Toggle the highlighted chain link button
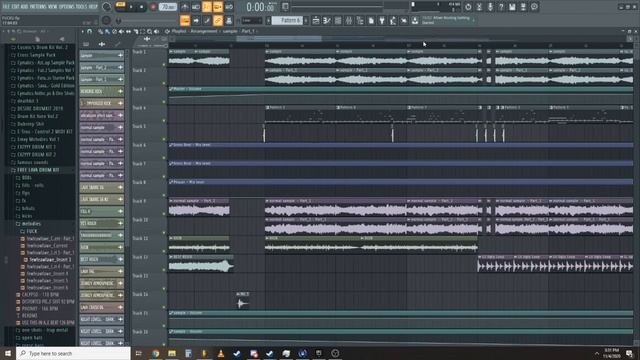This screenshot has height=360, width=640. click(218, 20)
